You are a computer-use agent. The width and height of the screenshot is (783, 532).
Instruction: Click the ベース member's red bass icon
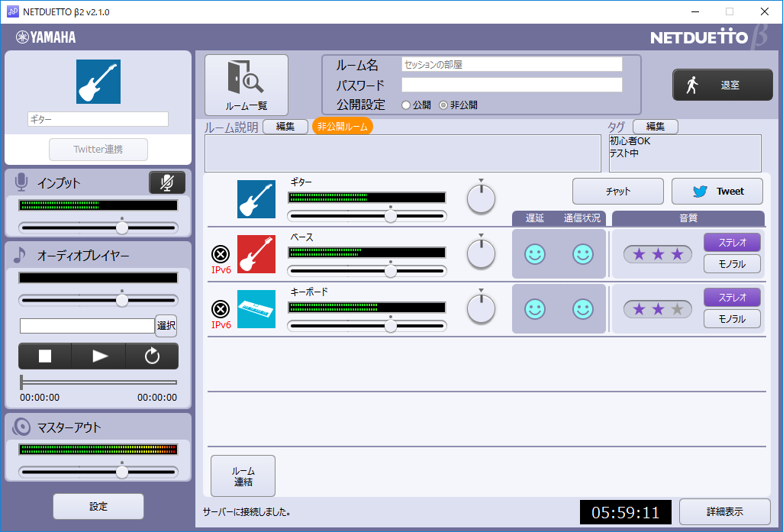click(x=256, y=254)
